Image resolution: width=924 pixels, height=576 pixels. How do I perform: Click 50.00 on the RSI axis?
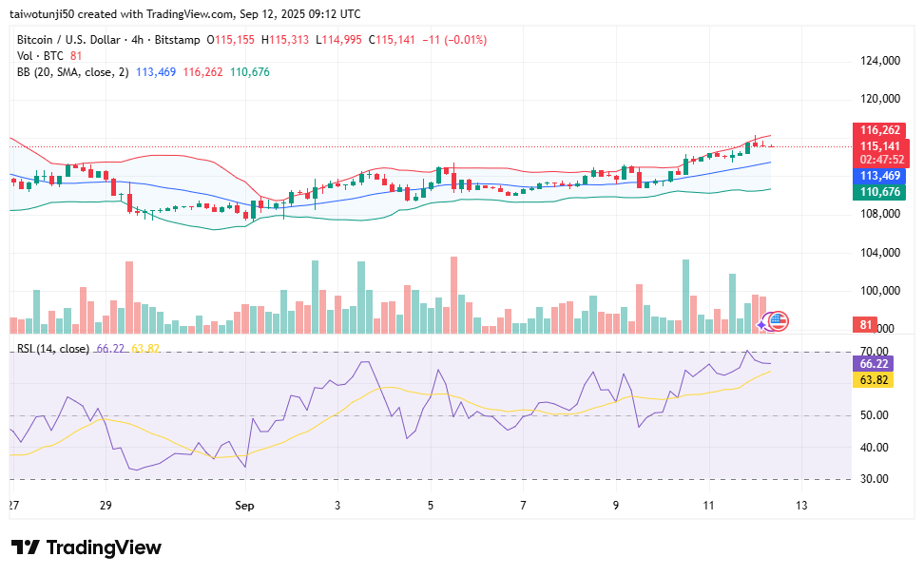[875, 415]
